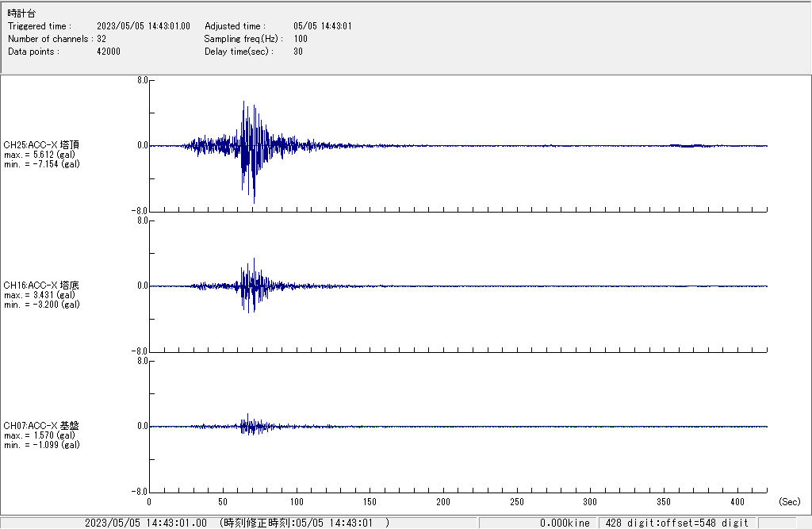The height and width of the screenshot is (529, 812).
Task: Click the 0.000kine status bar field
Action: click(565, 523)
